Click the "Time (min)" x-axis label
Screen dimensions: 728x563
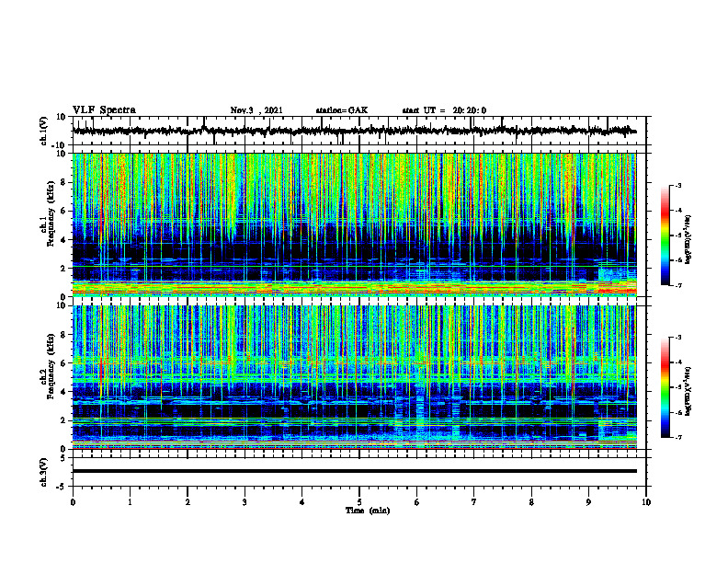(368, 511)
